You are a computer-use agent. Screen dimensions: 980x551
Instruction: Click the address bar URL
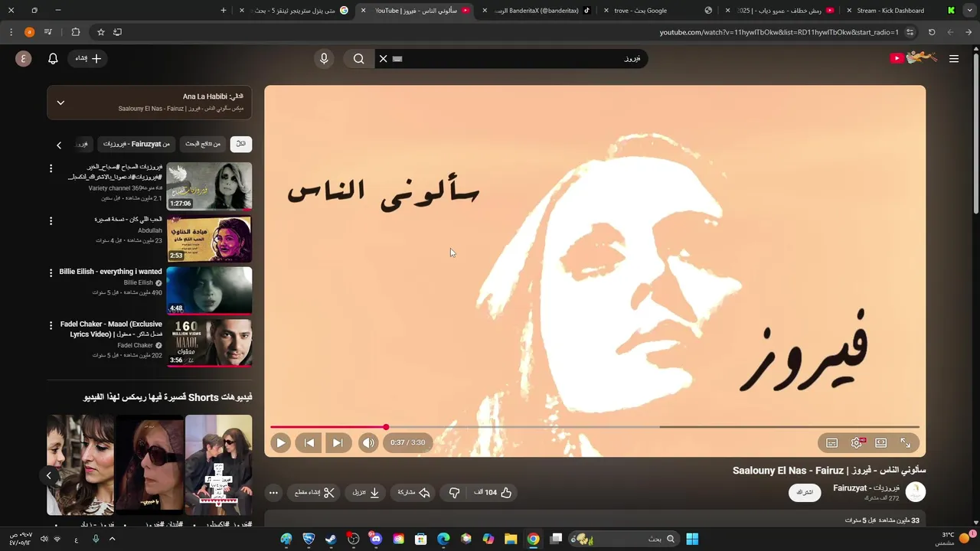click(779, 32)
